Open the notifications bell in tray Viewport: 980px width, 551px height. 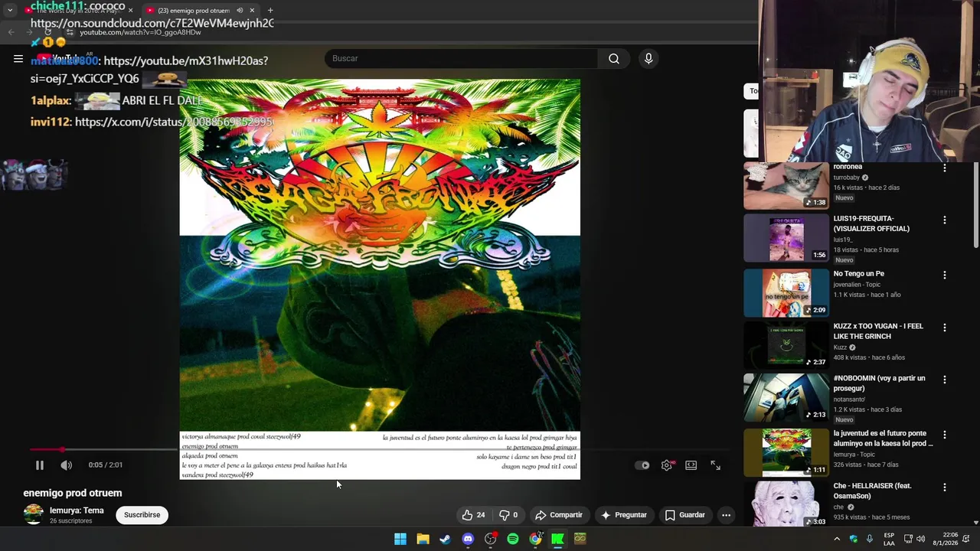[x=966, y=539]
